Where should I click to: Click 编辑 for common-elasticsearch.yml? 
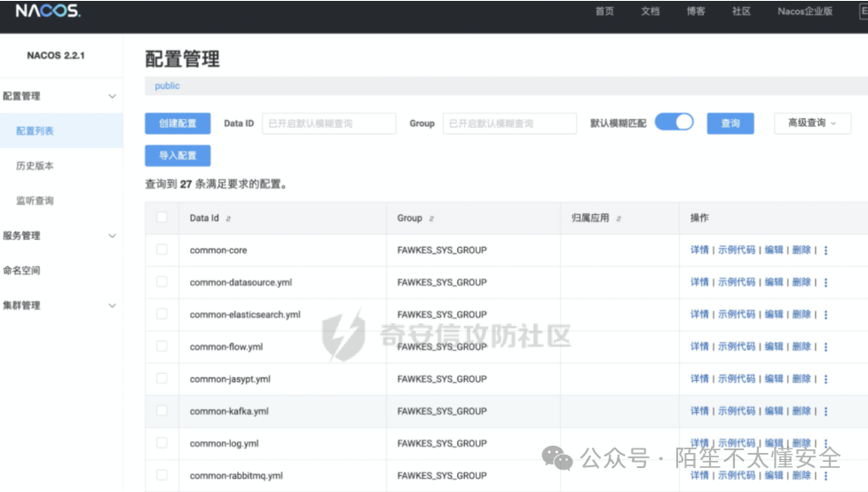pos(773,314)
